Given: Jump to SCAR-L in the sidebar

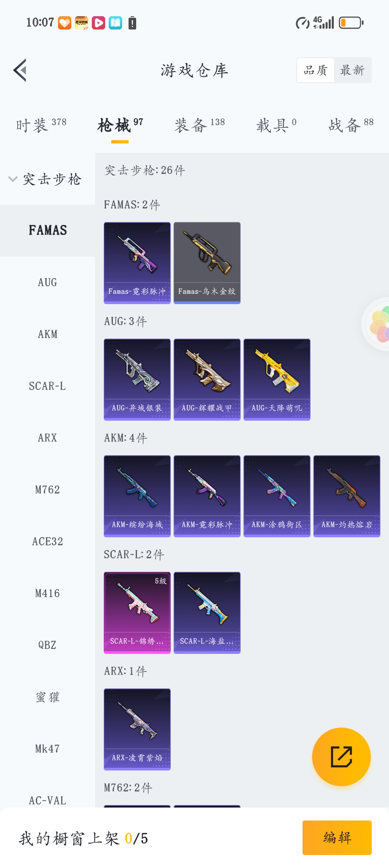Looking at the screenshot, I should (48, 386).
